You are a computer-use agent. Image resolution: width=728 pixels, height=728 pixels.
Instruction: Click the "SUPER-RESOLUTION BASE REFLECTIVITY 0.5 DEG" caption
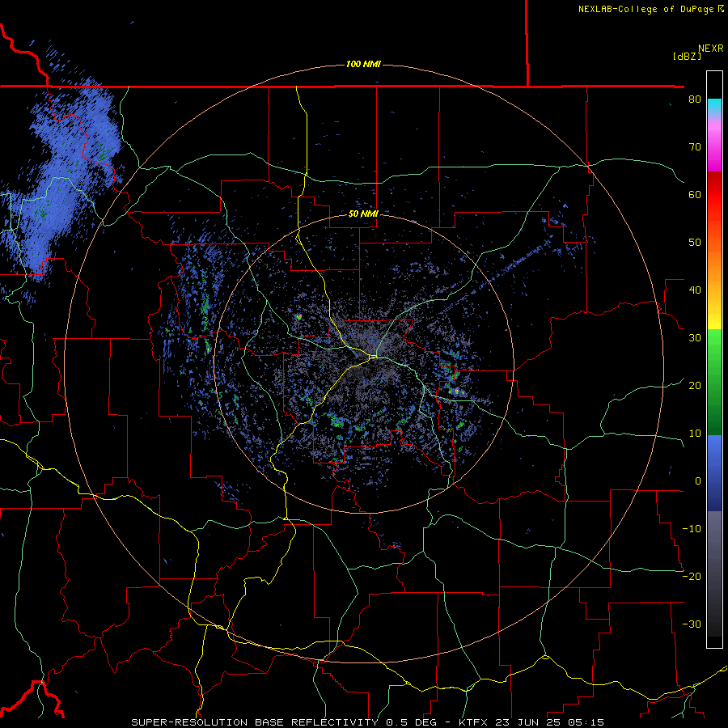(284, 722)
